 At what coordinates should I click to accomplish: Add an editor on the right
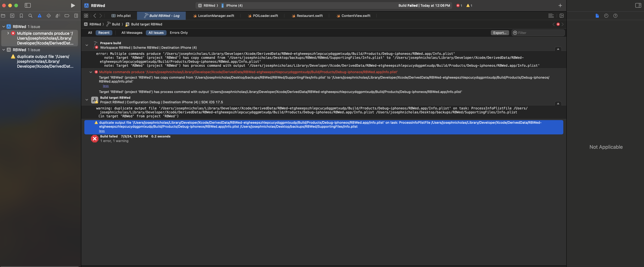coord(561,16)
